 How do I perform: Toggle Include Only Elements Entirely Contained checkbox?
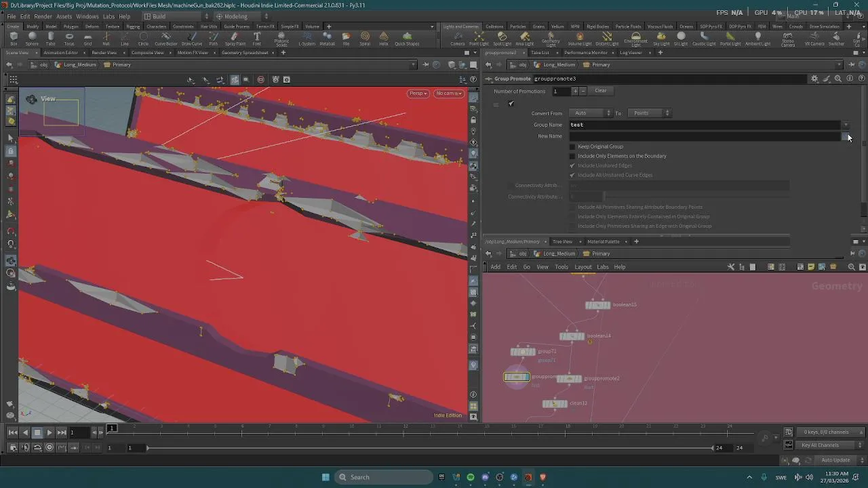(572, 216)
